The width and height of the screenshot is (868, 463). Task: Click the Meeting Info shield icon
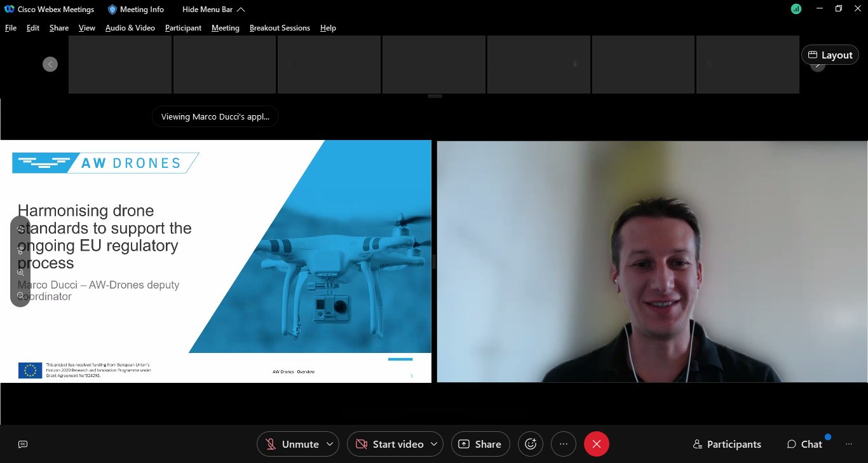tap(112, 10)
